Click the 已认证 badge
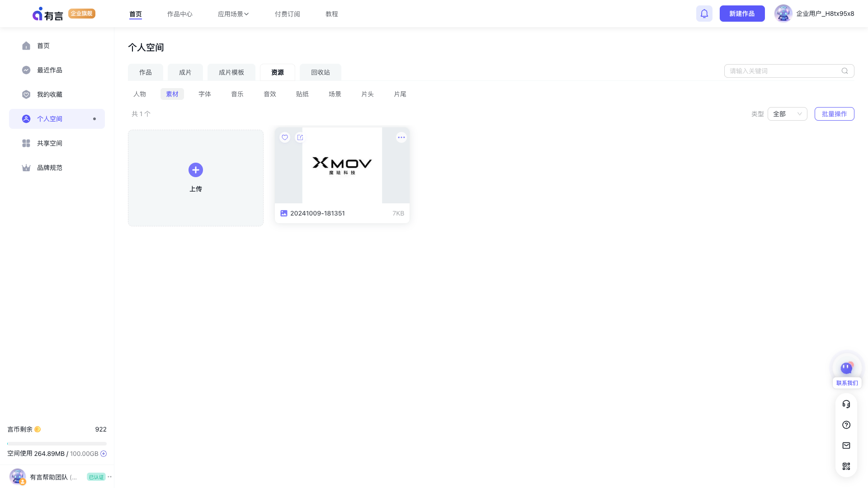The image size is (868, 488). click(96, 477)
